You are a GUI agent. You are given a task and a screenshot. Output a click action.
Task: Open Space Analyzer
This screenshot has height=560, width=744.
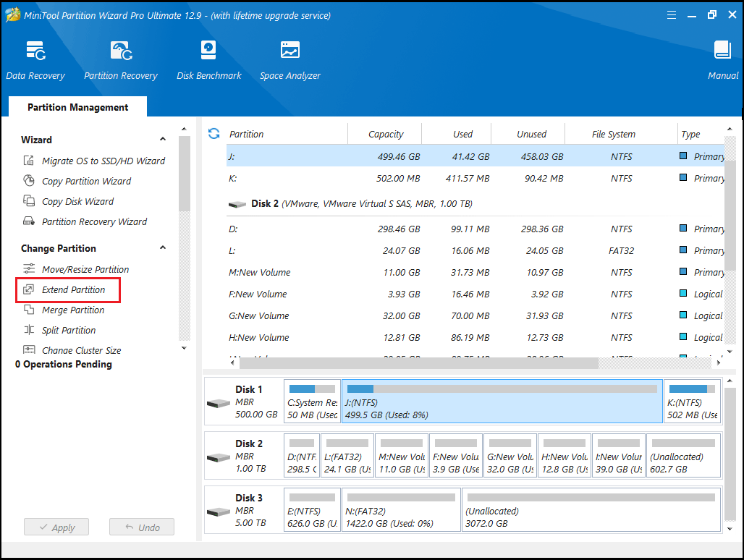click(290, 60)
